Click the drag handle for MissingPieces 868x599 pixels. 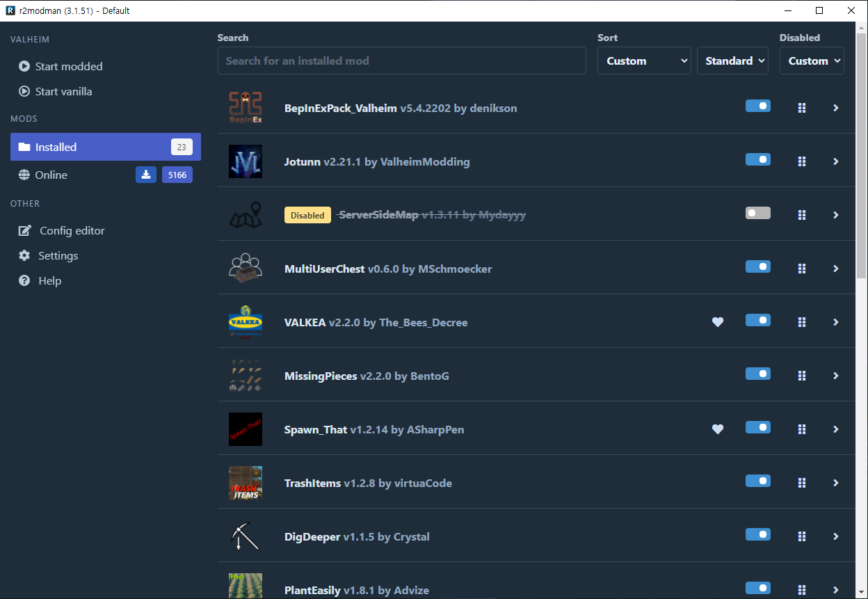(802, 376)
